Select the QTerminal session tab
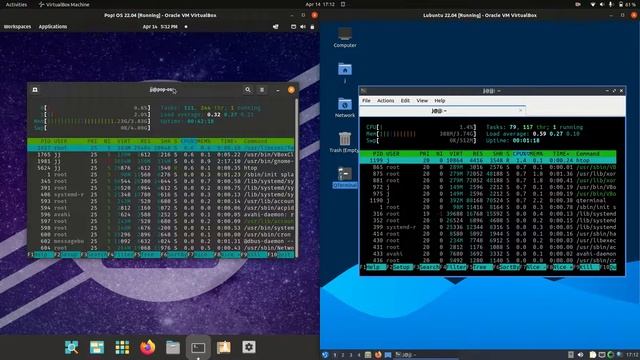The image size is (640, 360). tap(442, 111)
